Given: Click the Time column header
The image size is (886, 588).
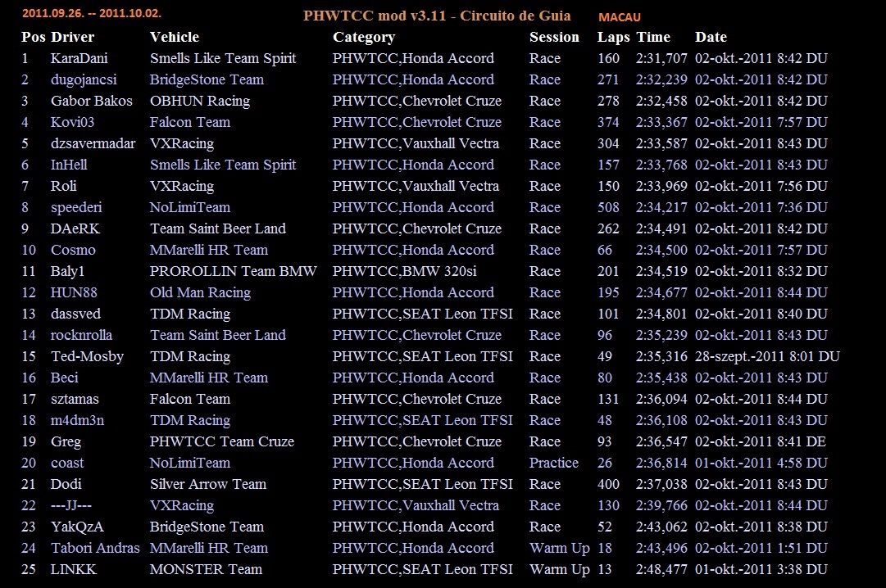Looking at the screenshot, I should point(653,38).
